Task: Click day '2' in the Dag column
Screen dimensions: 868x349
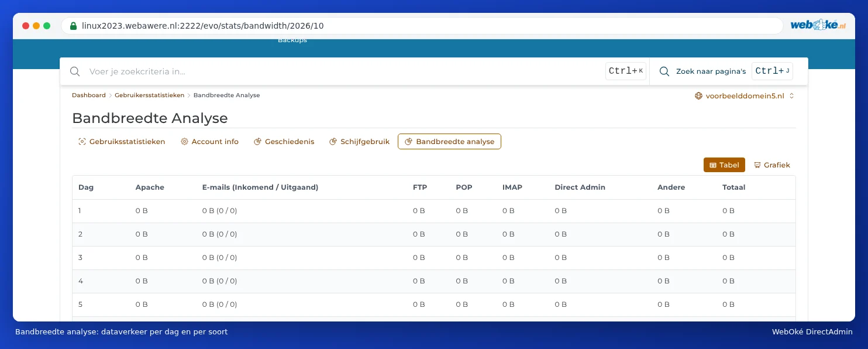Action: coord(81,234)
